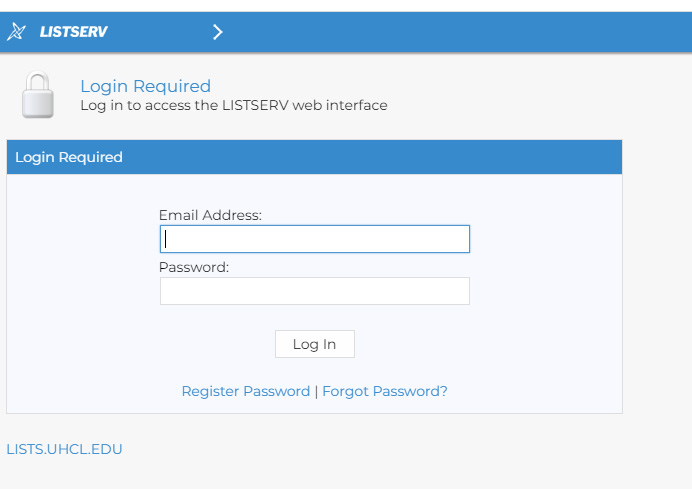Focus the Email Address input field
Screen dimensions: 692x489
click(x=315, y=239)
